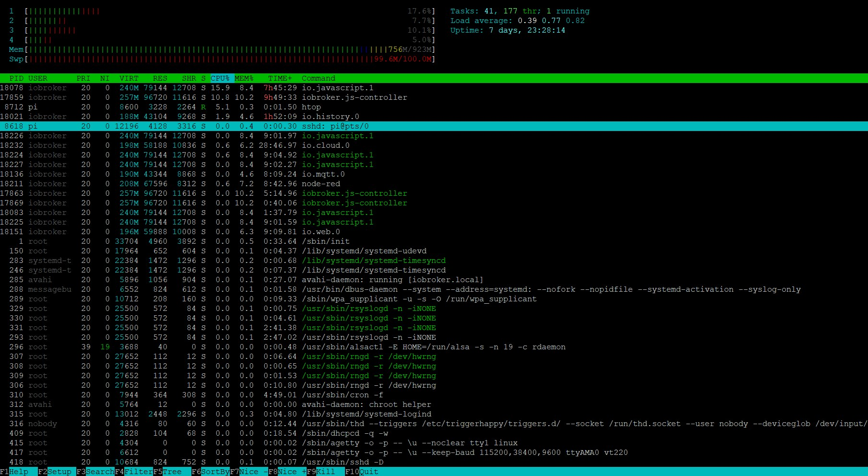This screenshot has width=868, height=476.
Task: Select systemd-timesyncd row with PID 246
Action: click(x=434, y=270)
